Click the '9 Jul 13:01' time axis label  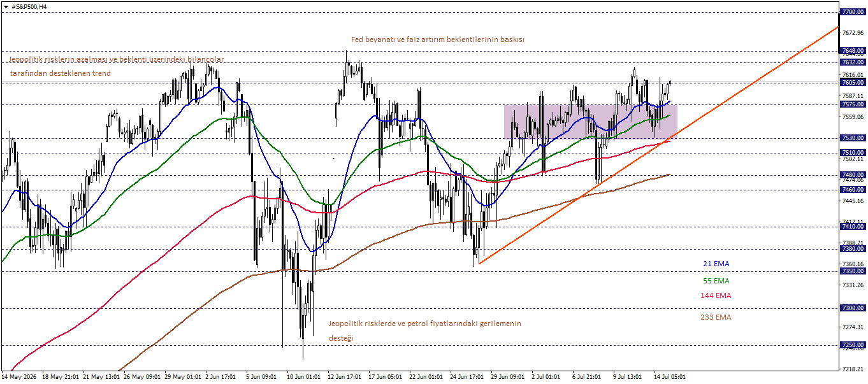pyautogui.click(x=629, y=377)
